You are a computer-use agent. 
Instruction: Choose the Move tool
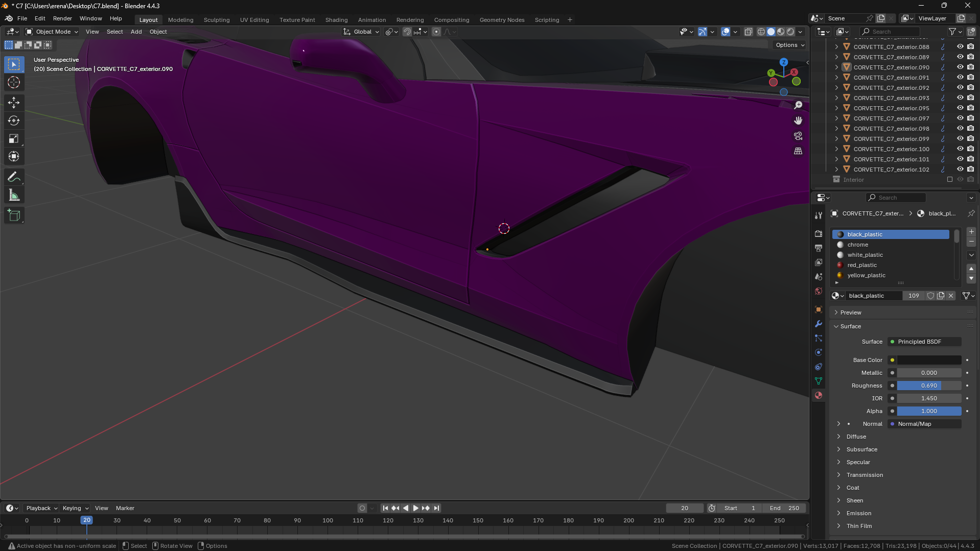(14, 103)
